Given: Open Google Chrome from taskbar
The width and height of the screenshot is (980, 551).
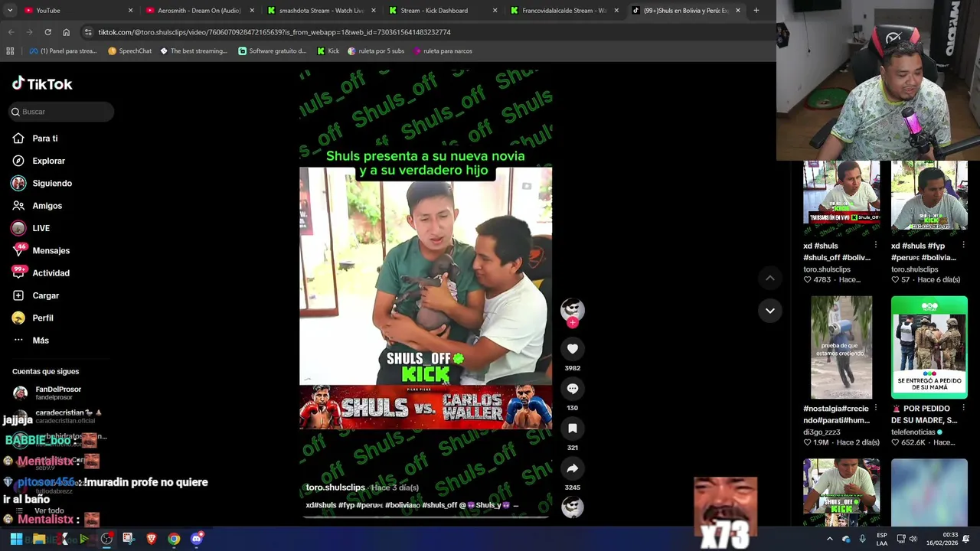Looking at the screenshot, I should click(174, 539).
